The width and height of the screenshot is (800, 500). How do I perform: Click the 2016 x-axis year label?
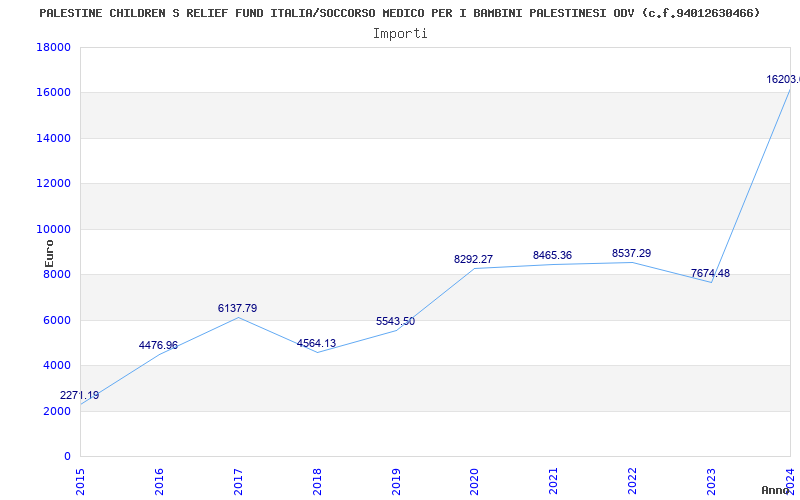click(159, 482)
